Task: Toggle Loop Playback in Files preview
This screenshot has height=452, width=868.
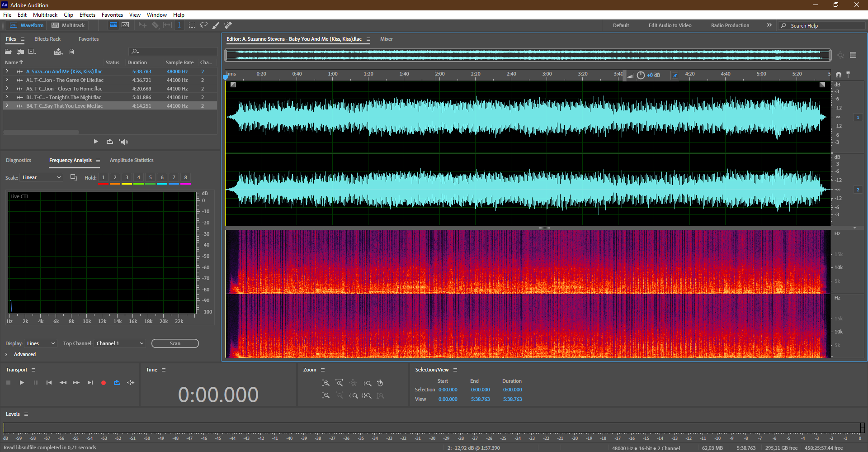Action: tap(110, 142)
